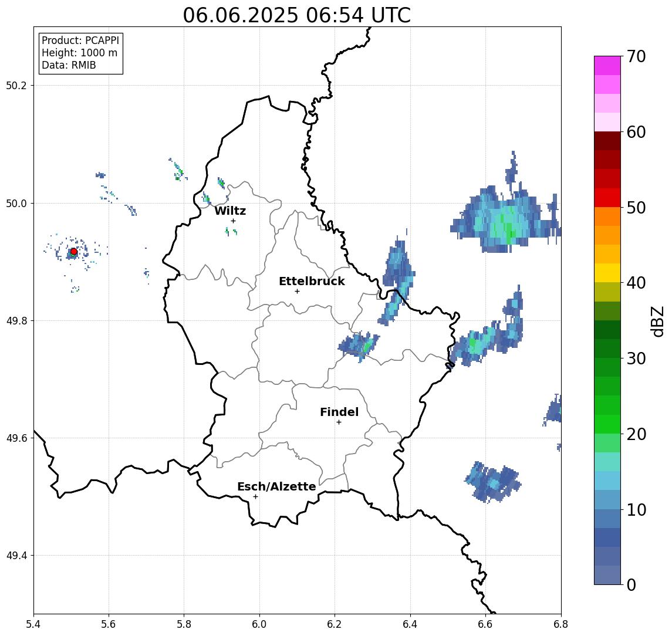Viewport: 672px width, 636px height.
Task: Click the 60 dBZ colorbar tick label
Action: click(x=636, y=133)
